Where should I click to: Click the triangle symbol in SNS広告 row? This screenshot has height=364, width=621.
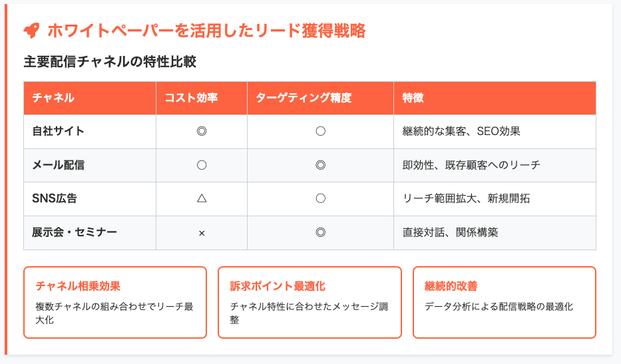point(202,198)
